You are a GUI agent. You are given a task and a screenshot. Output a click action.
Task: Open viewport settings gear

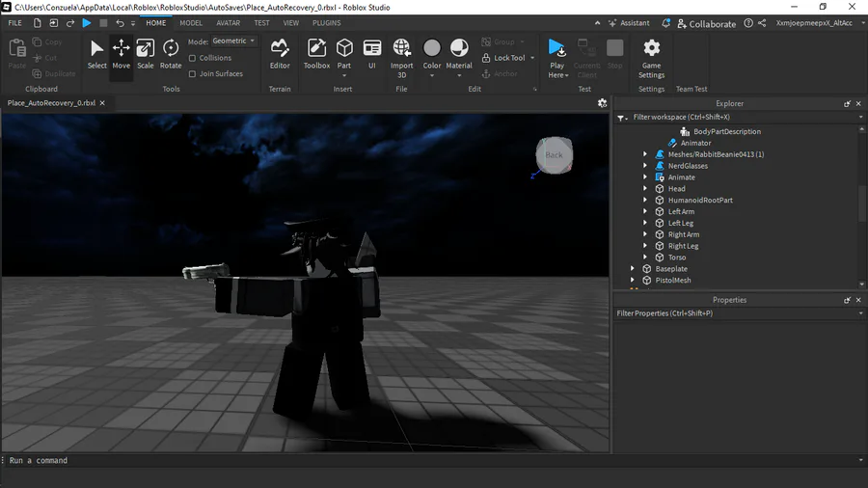(x=602, y=103)
